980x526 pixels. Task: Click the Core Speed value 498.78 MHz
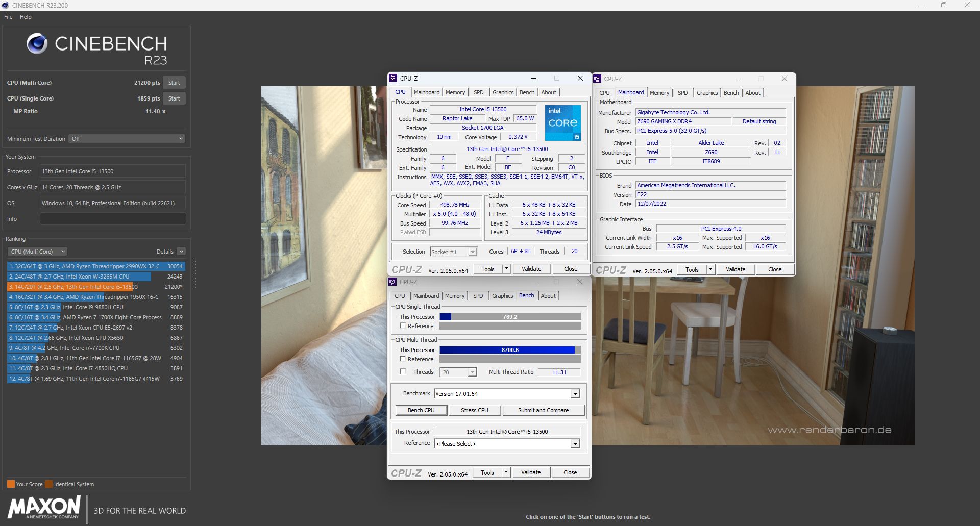pyautogui.click(x=455, y=205)
